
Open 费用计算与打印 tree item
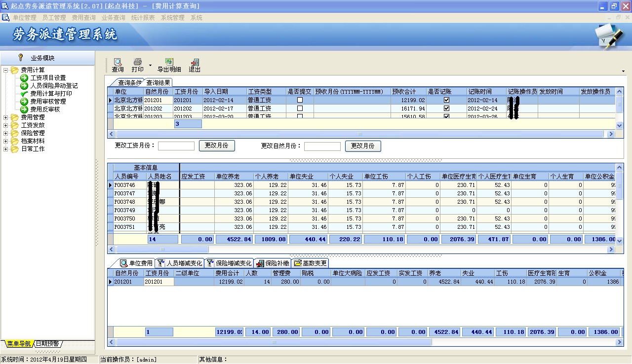[x=51, y=94]
